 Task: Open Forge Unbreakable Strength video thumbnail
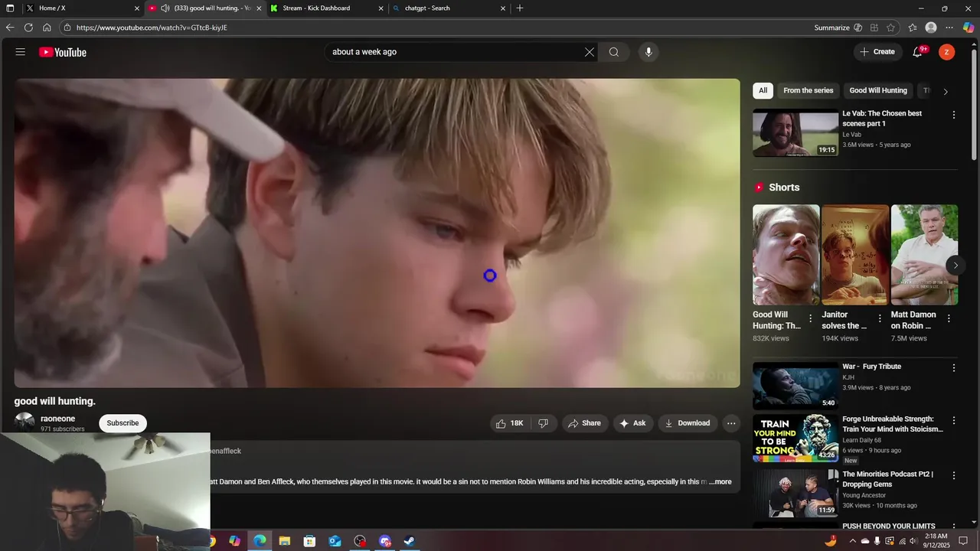[x=795, y=438]
